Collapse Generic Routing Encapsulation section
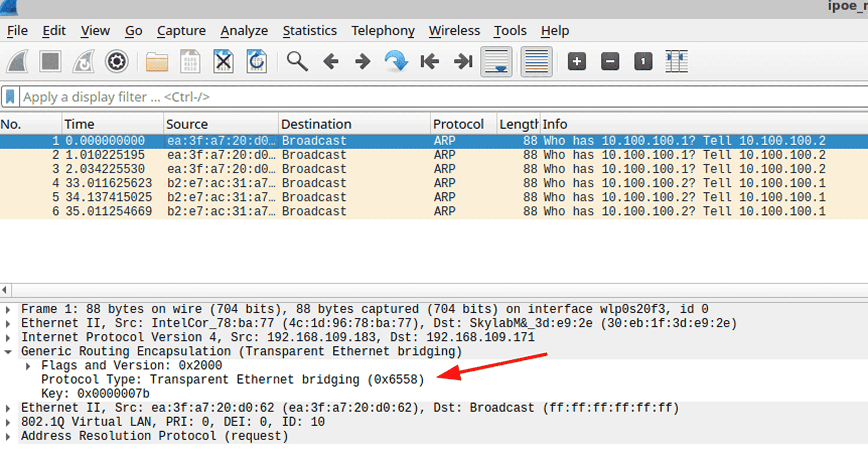Image resolution: width=868 pixels, height=449 pixels. [x=8, y=352]
